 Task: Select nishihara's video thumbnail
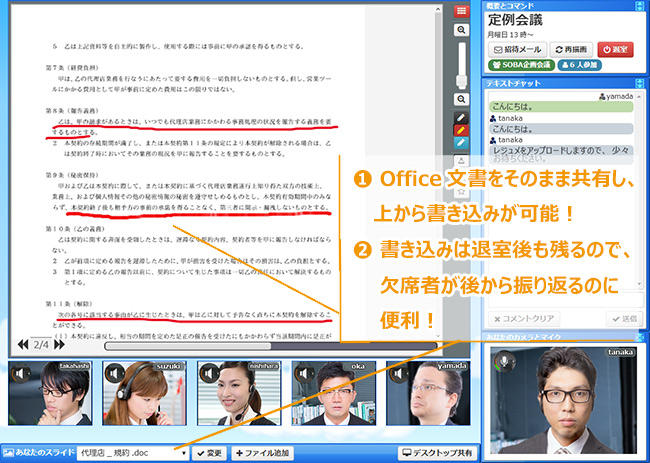pyautogui.click(x=239, y=393)
